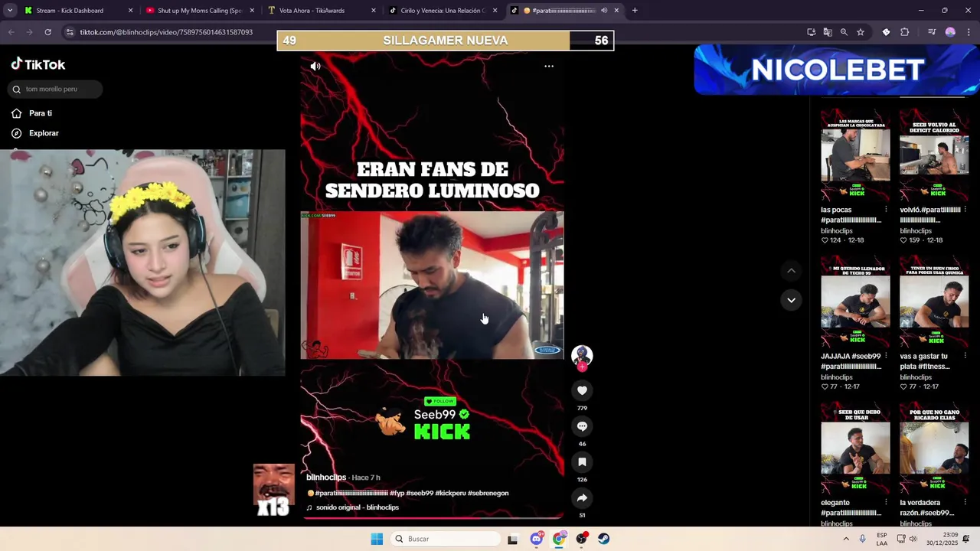Viewport: 980px width, 551px height.
Task: Open Chrome three-dot menu
Action: pos(969,32)
